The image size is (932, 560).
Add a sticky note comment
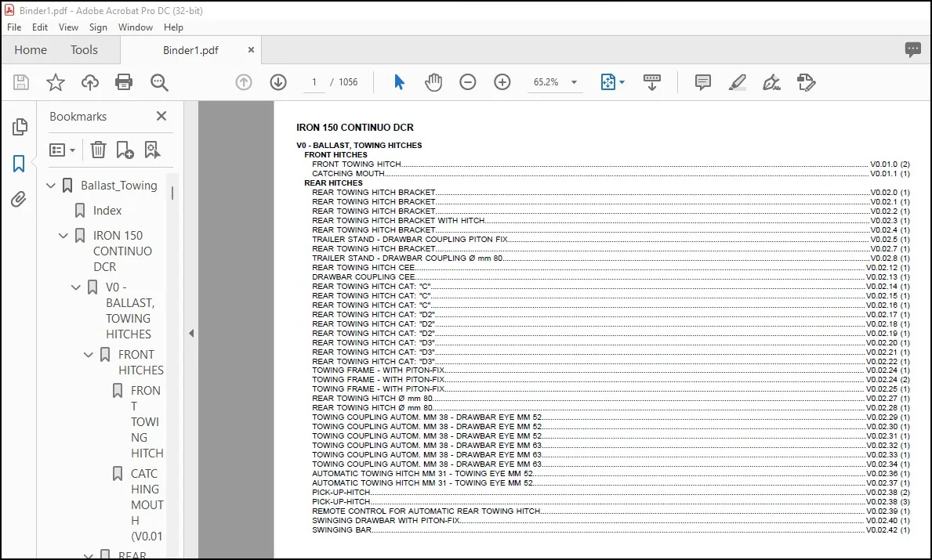pos(702,82)
